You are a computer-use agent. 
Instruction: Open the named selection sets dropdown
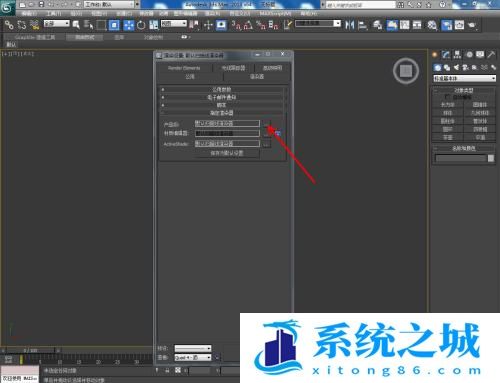click(318, 23)
